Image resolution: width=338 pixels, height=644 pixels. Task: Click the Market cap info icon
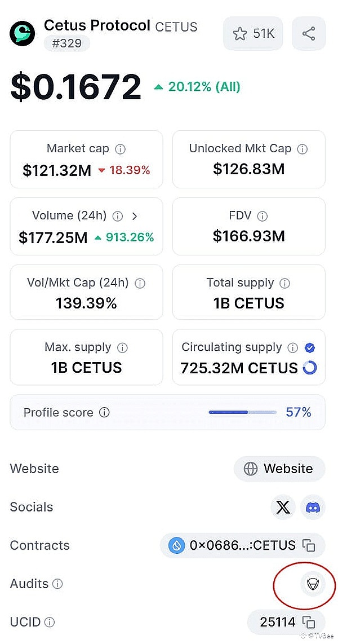pyautogui.click(x=120, y=149)
